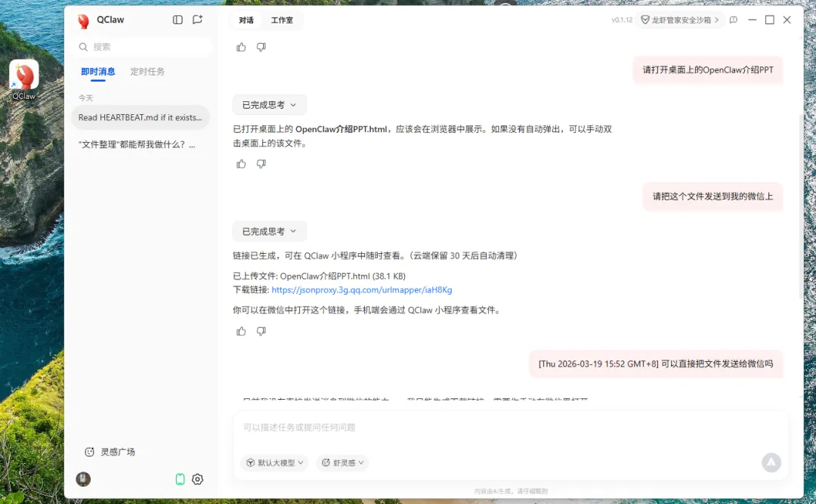Viewport: 816px width, 504px height.
Task: Expand the second 已完成思考 section
Action: pos(269,231)
